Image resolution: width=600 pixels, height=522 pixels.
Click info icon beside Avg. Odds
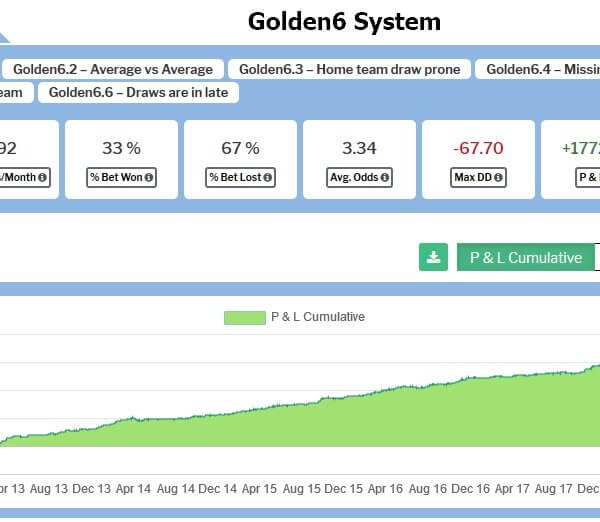385,177
